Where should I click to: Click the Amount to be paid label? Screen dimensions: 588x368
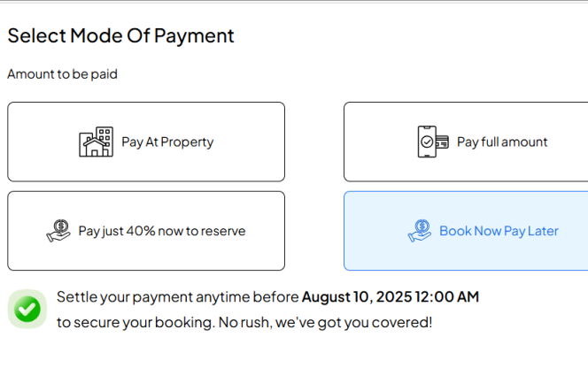pyautogui.click(x=62, y=74)
